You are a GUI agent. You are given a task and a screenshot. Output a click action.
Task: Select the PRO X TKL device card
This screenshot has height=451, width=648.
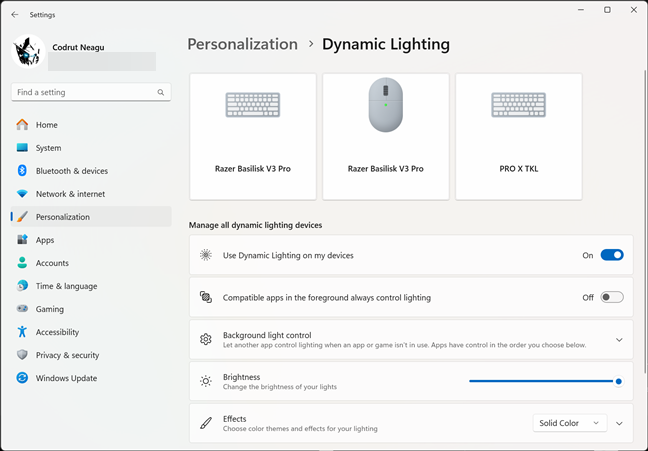(519, 137)
